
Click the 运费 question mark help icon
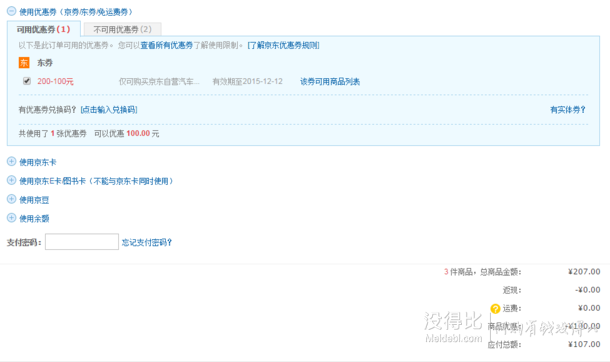click(495, 309)
